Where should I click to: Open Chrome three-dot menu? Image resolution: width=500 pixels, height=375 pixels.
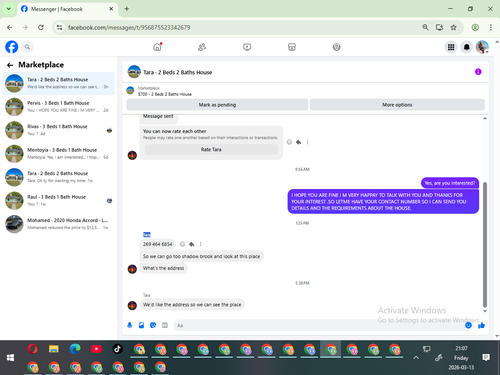click(x=491, y=27)
